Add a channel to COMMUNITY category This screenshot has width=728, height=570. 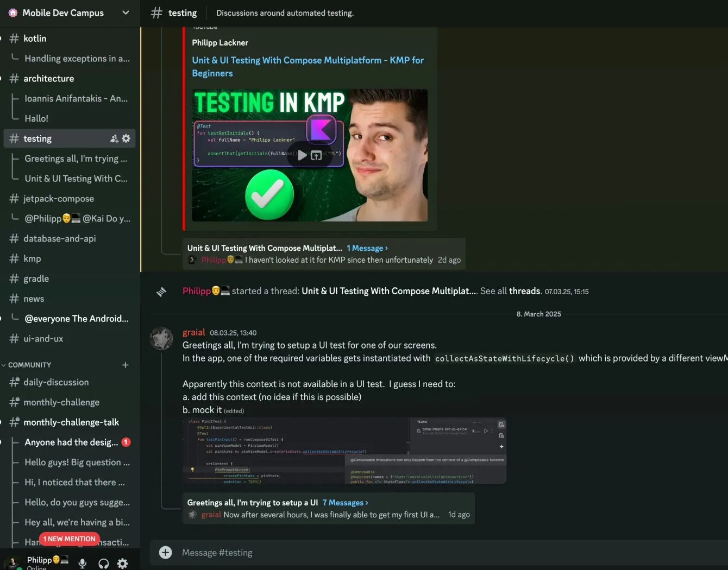(125, 365)
